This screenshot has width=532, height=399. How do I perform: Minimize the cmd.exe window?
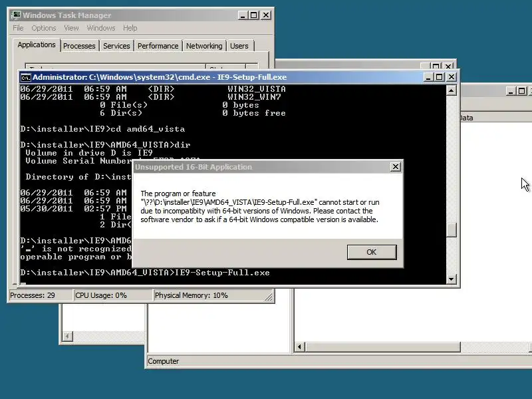coord(428,77)
